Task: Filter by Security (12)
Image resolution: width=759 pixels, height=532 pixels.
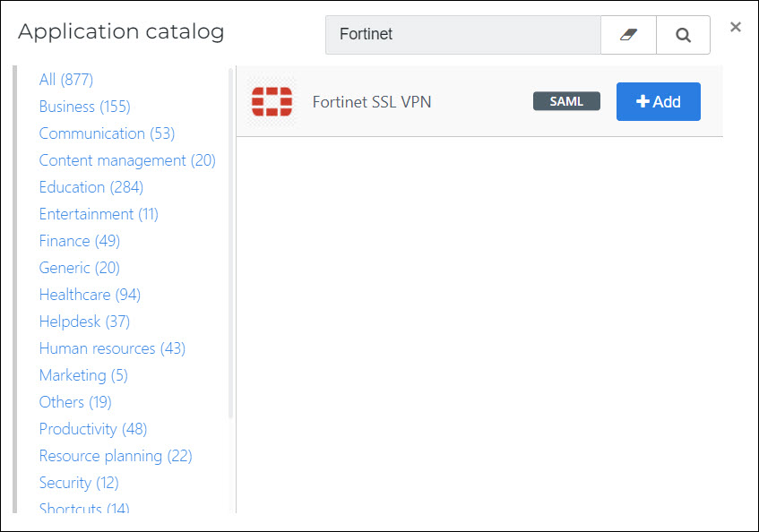Action: (79, 483)
